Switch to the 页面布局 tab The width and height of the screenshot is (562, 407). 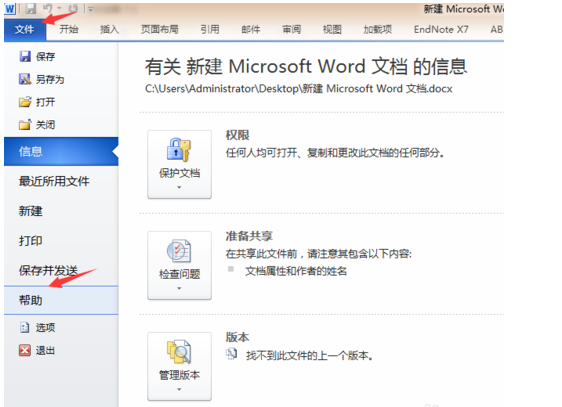click(x=159, y=29)
